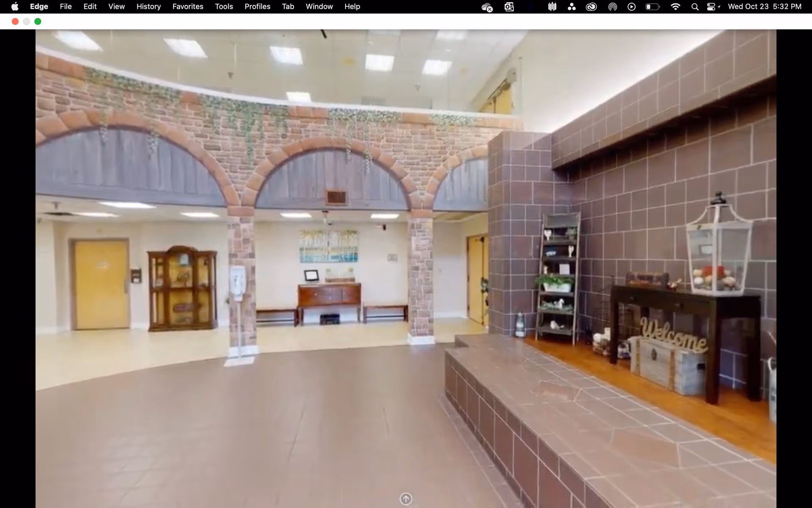Open the Tools menu

pos(224,7)
